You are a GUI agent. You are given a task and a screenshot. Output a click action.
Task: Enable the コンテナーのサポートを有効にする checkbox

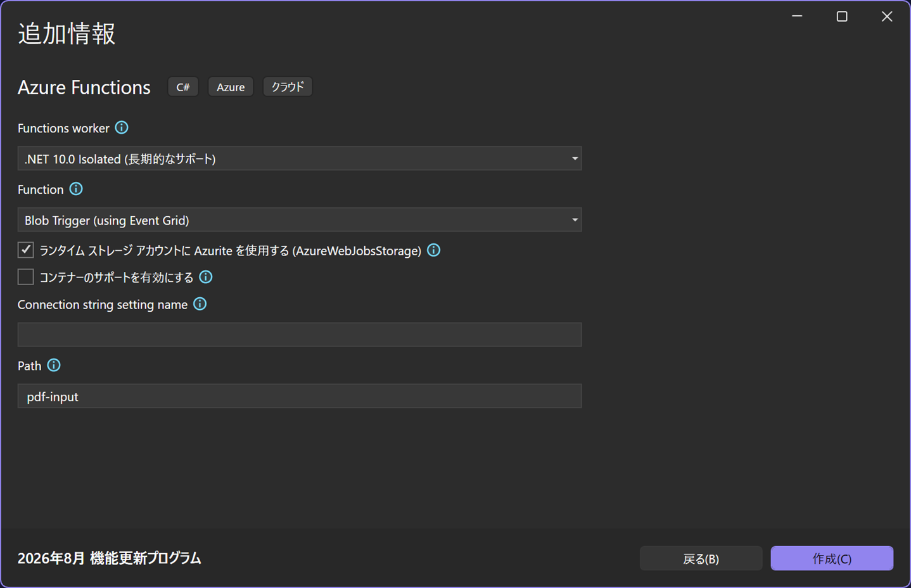click(x=26, y=277)
